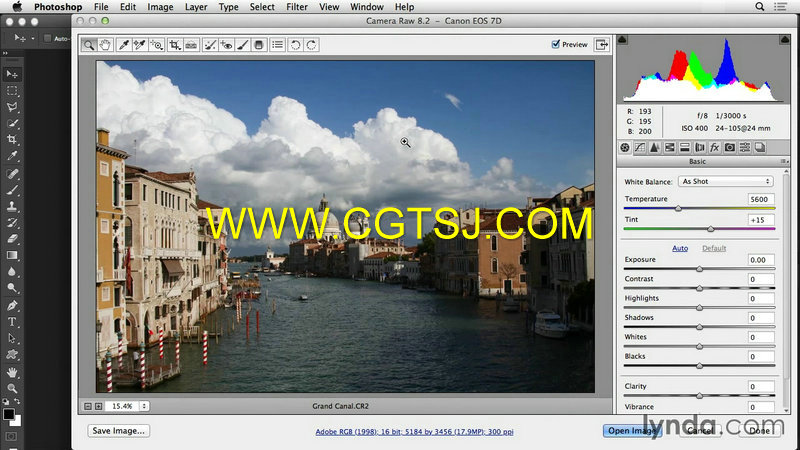Click the Tint value field +15
Image resolution: width=800 pixels, height=450 pixels.
[761, 220]
